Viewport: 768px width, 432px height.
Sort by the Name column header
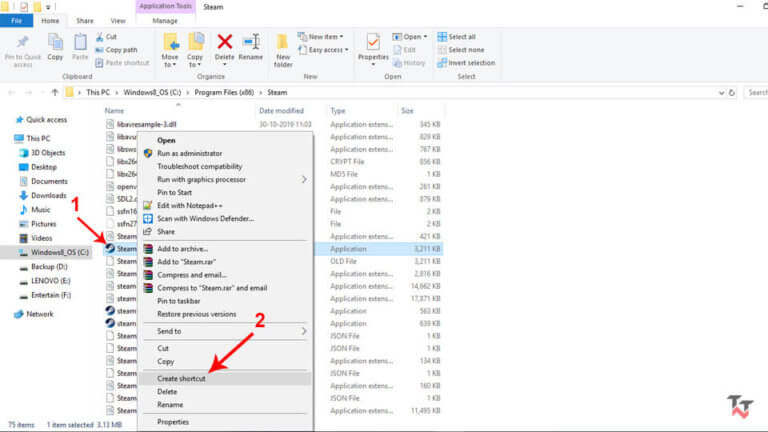tap(114, 111)
